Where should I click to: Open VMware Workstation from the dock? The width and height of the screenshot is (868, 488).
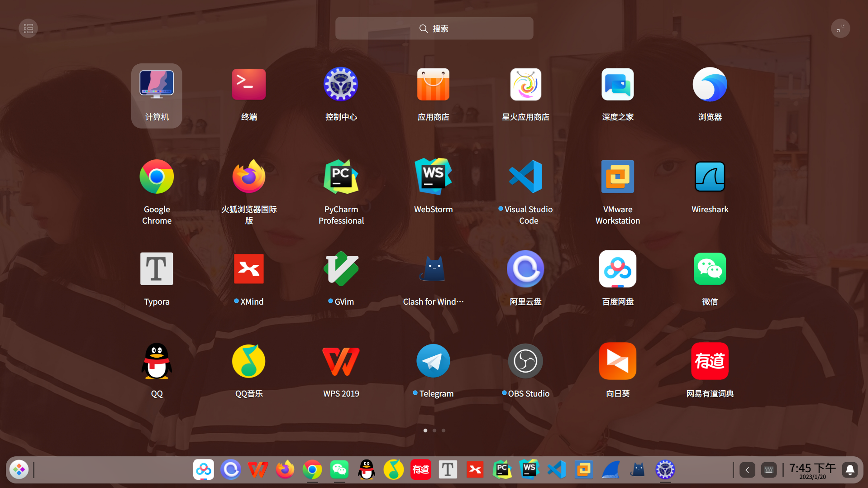pos(584,470)
